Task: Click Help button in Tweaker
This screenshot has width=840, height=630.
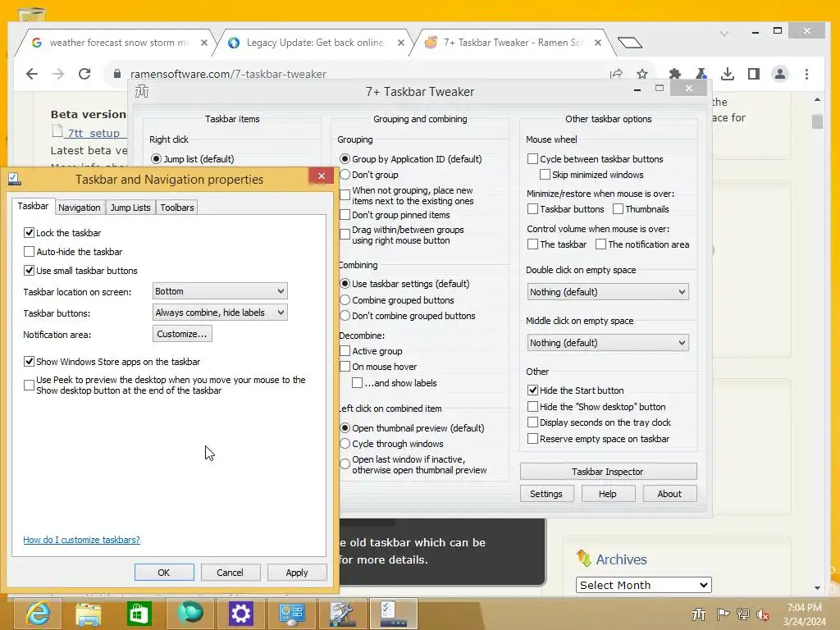Action: [608, 493]
